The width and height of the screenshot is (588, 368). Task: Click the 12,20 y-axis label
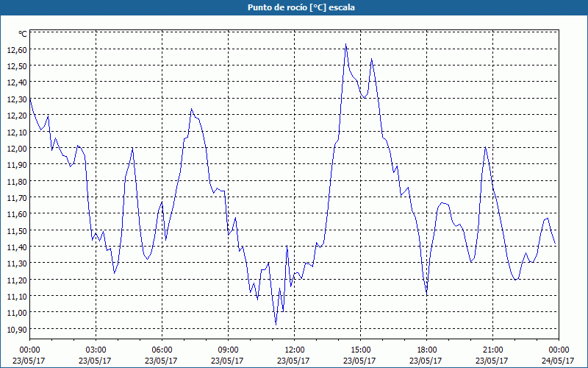pyautogui.click(x=17, y=116)
